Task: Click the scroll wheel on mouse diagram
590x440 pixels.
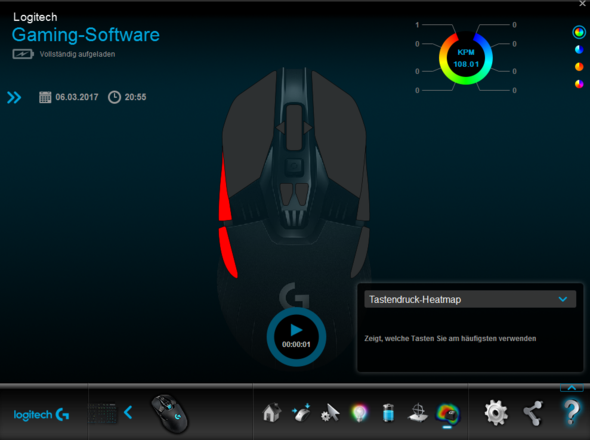Action: [x=294, y=128]
